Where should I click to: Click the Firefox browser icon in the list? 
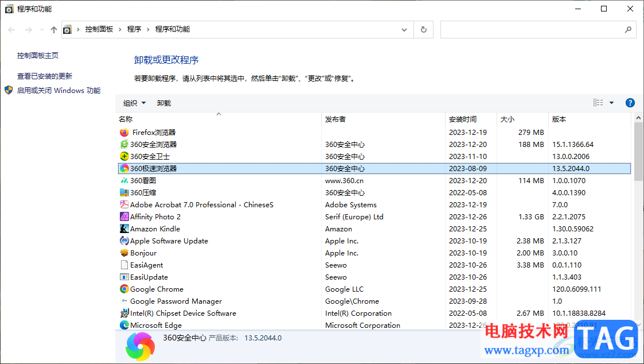[x=124, y=133]
